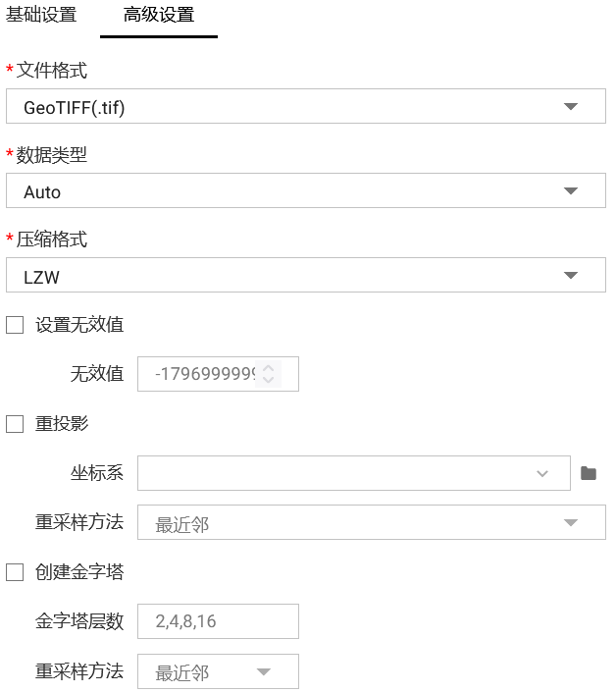Open the pyramid 重采样方法 small dropdown
The image size is (616, 693).
coord(218,672)
